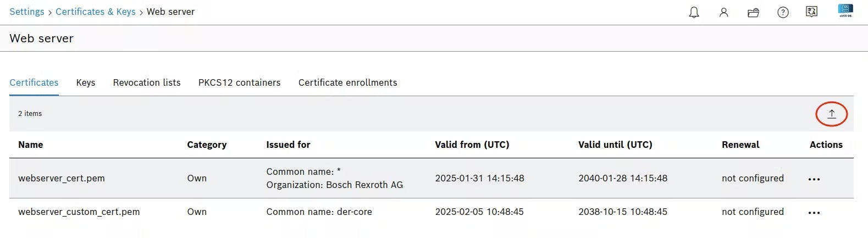Select the webserver_cert.pem row
The width and height of the screenshot is (868, 238).
pos(62,178)
